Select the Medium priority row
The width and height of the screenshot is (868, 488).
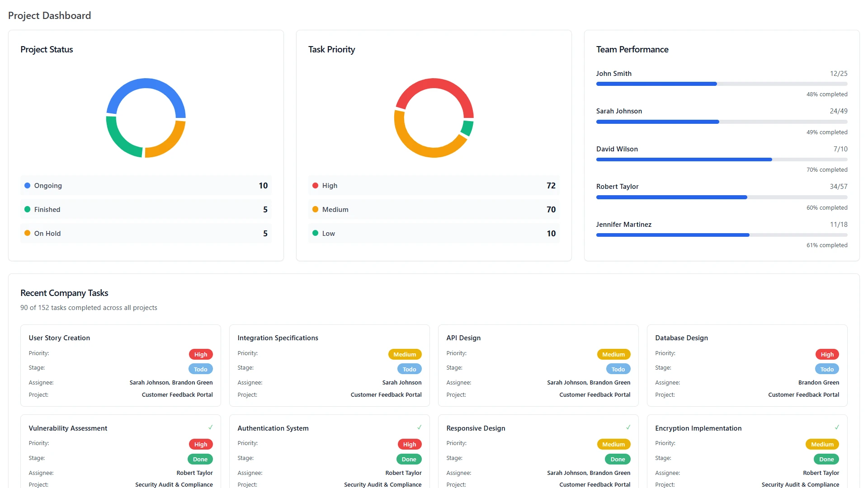click(434, 209)
